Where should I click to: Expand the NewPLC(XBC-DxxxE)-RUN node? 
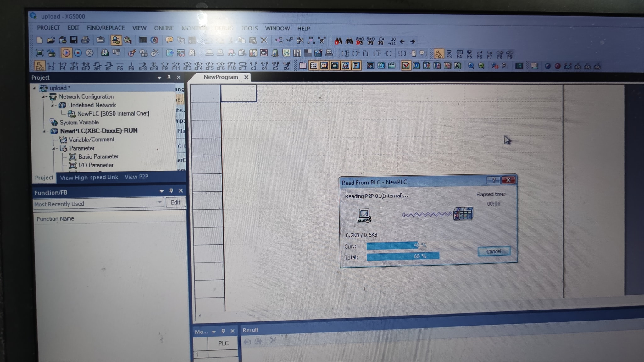click(44, 131)
